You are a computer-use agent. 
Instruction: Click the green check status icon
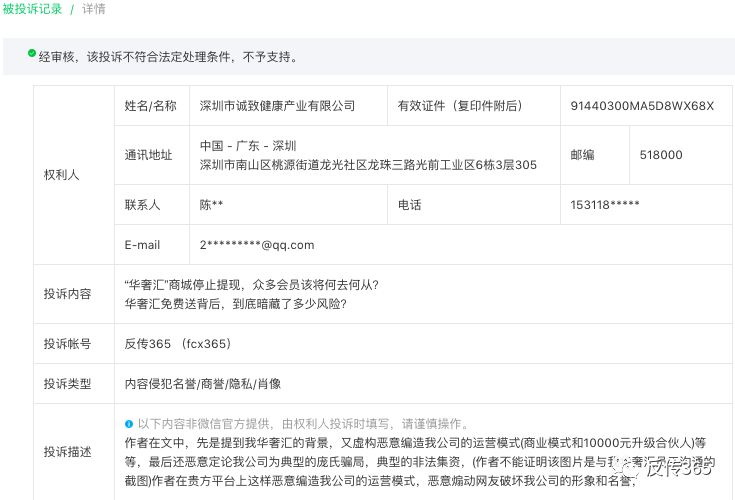[x=32, y=53]
